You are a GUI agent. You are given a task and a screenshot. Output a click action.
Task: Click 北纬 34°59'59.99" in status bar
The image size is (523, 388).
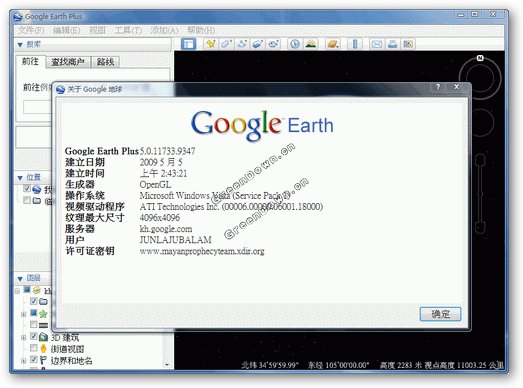[270, 365]
